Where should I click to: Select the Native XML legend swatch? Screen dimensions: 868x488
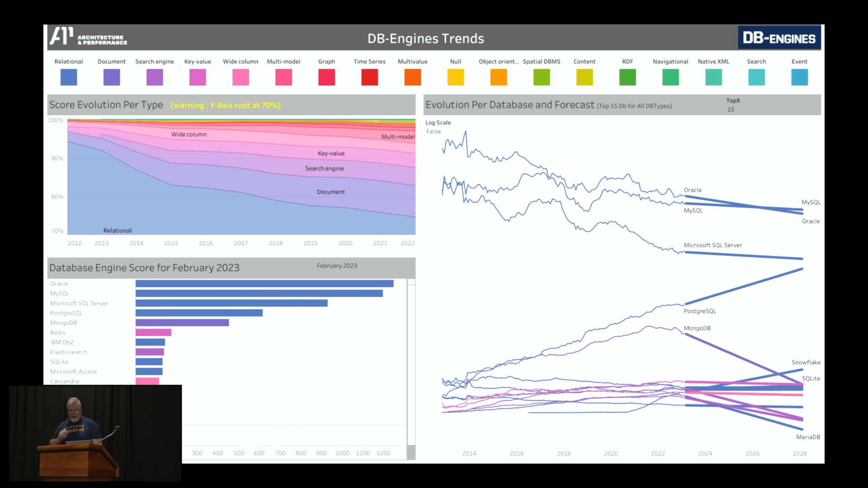713,77
